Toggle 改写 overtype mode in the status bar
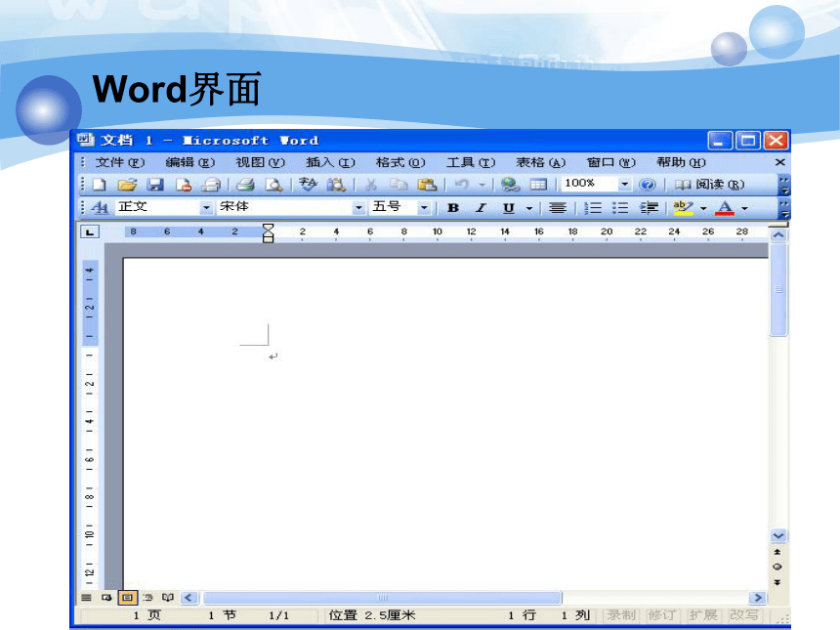Image resolution: width=840 pixels, height=630 pixels. click(x=744, y=615)
